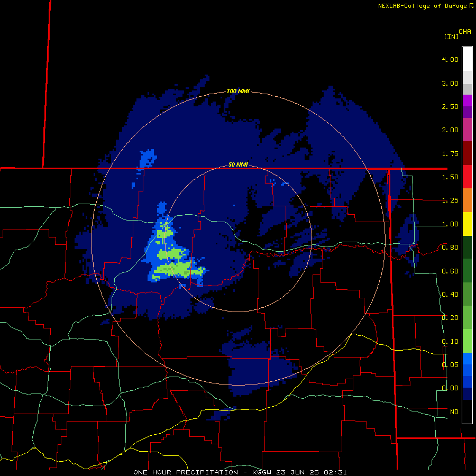Viewport: 476px width, 476px height.
Task: Select the 0.20 scale value
Action: click(450, 318)
